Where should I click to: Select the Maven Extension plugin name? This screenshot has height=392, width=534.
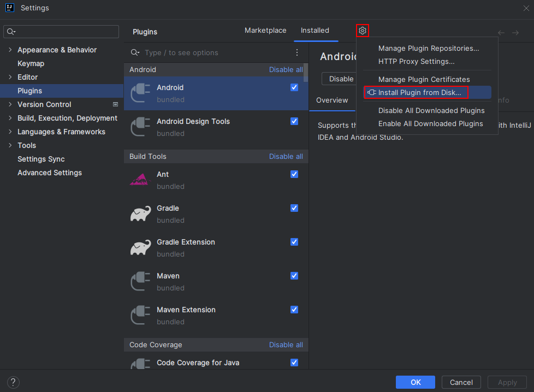pyautogui.click(x=186, y=310)
